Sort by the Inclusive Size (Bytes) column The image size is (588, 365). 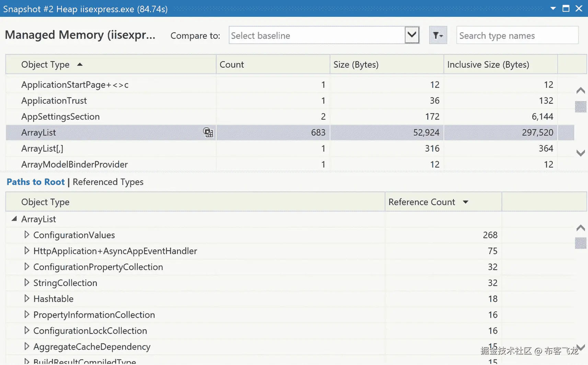point(501,64)
